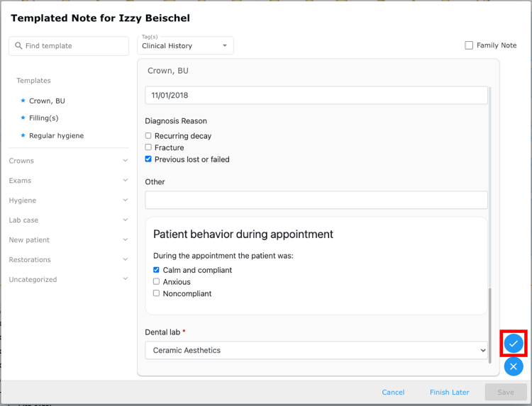
Task: Click Finish Later
Action: [x=449, y=392]
